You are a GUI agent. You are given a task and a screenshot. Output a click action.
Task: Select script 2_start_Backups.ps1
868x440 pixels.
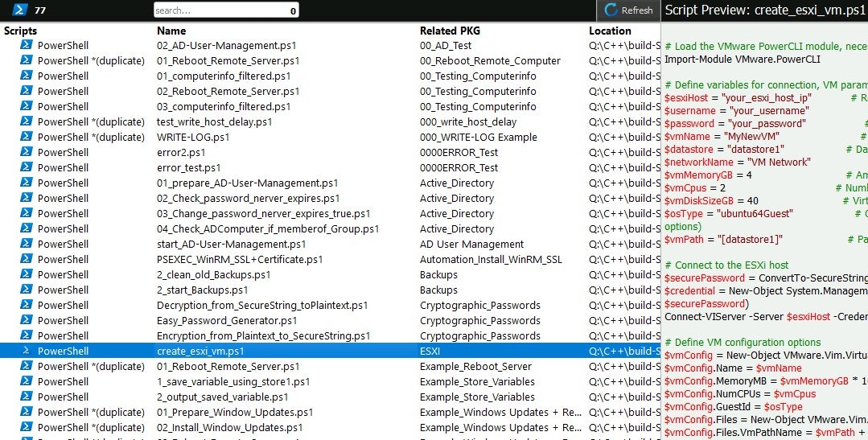tap(203, 290)
